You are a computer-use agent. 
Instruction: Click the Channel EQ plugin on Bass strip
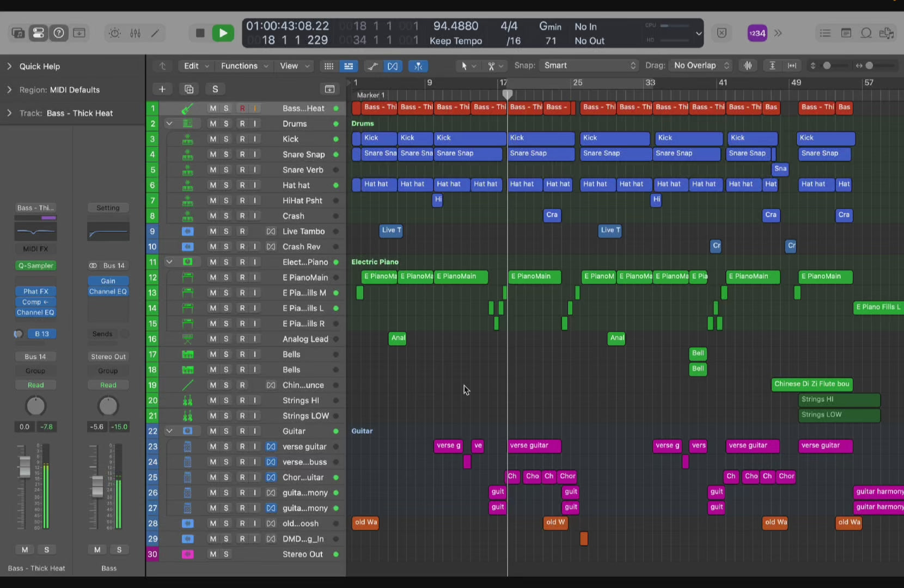pos(108,292)
